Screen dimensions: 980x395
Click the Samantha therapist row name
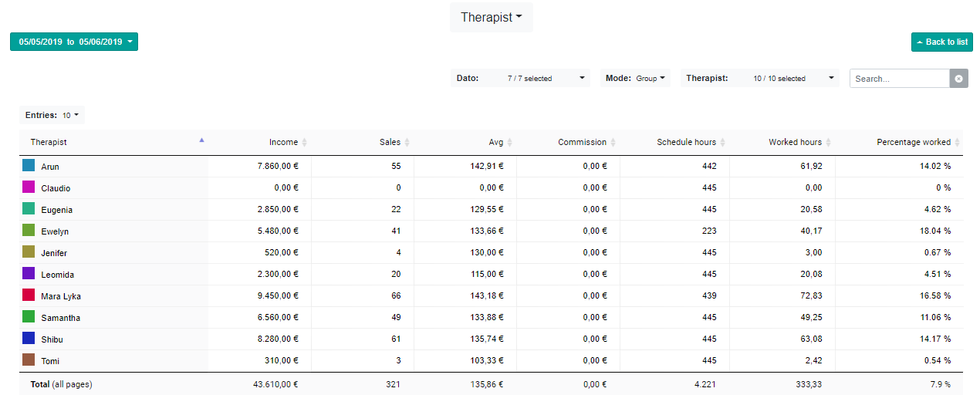(x=60, y=318)
